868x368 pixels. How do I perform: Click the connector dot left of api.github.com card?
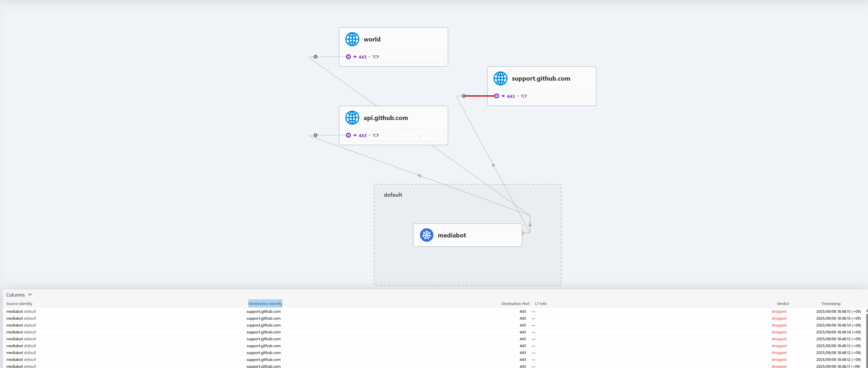point(315,135)
